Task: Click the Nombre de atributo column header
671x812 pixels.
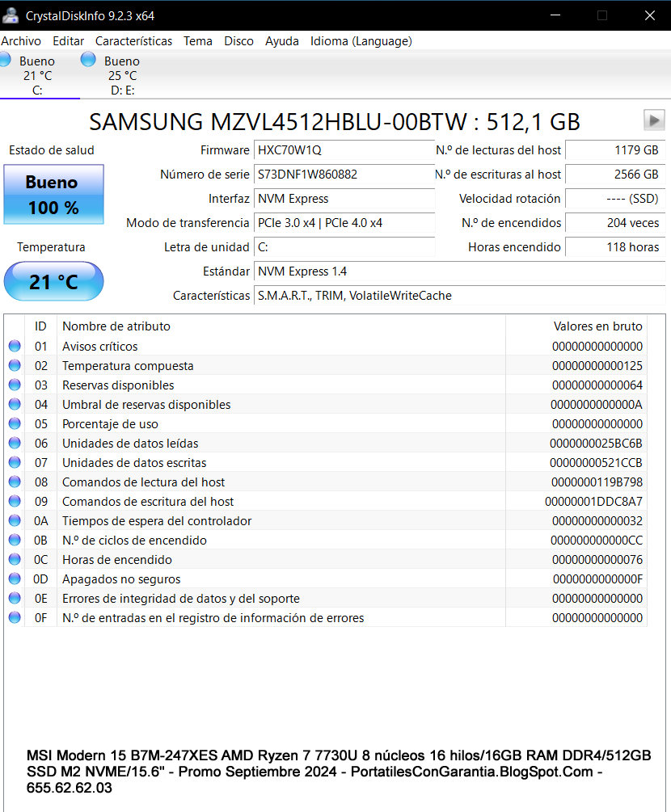Action: pos(281,326)
